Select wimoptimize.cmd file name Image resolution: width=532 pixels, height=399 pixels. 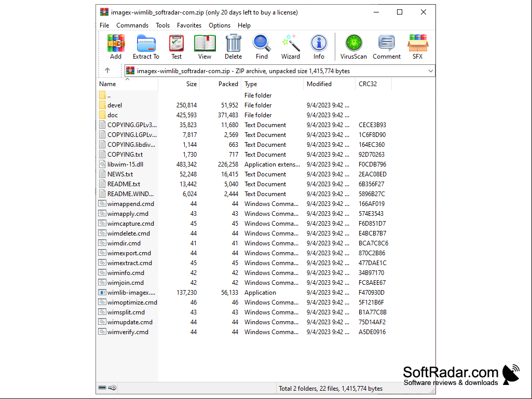pyautogui.click(x=132, y=302)
